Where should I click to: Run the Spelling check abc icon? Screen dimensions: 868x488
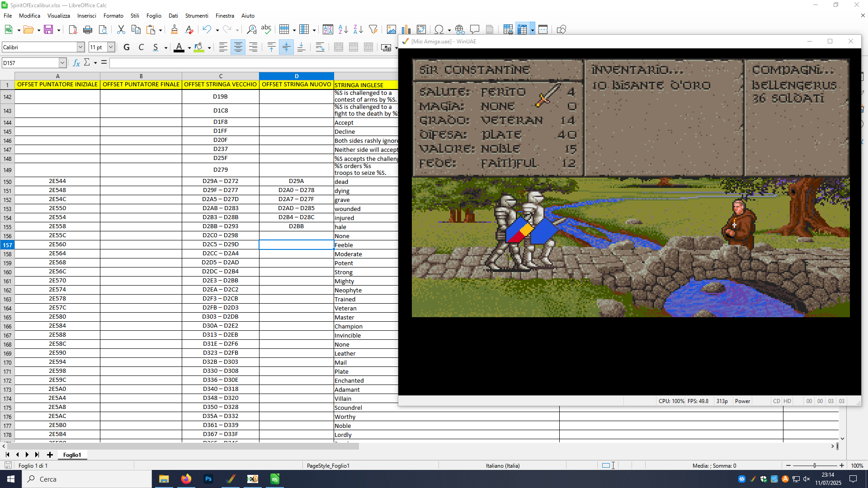pyautogui.click(x=266, y=30)
